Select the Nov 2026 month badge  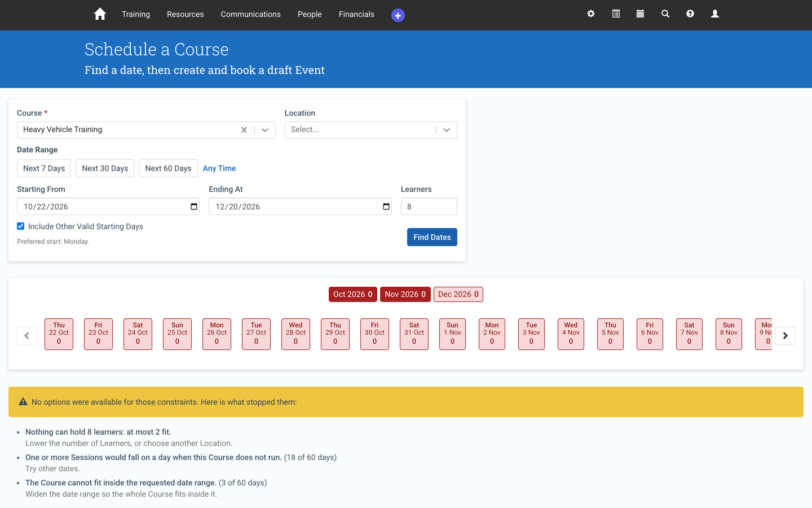click(405, 294)
